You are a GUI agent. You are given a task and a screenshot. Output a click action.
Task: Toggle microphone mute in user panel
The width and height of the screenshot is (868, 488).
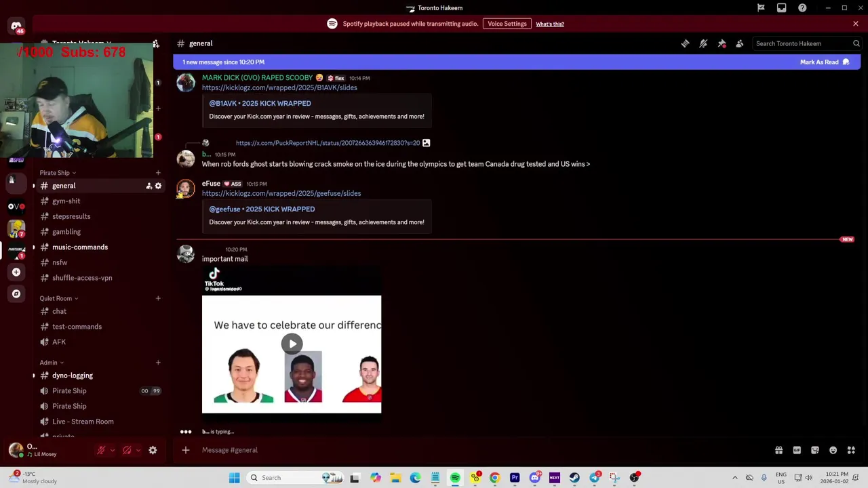click(101, 450)
